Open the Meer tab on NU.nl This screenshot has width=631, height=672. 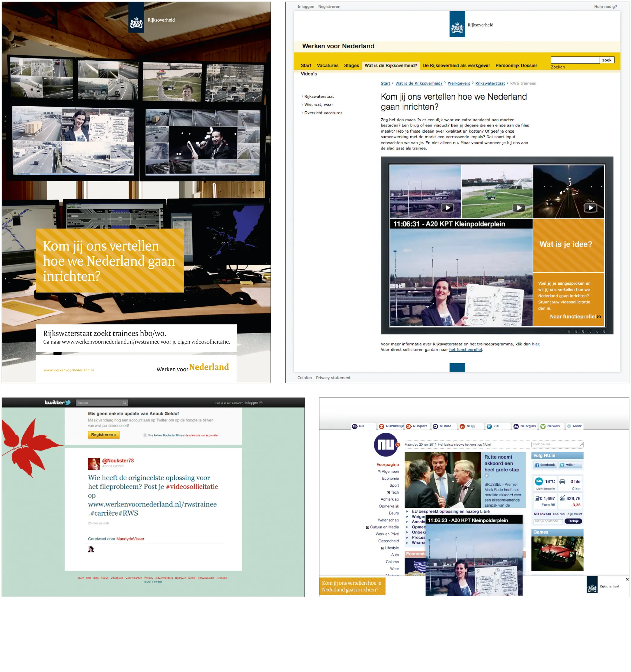point(574,426)
